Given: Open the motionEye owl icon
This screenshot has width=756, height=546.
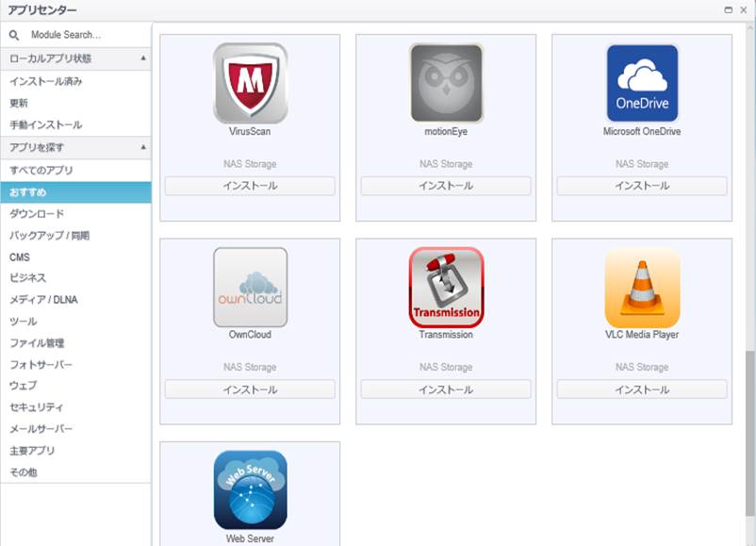Looking at the screenshot, I should 446,83.
